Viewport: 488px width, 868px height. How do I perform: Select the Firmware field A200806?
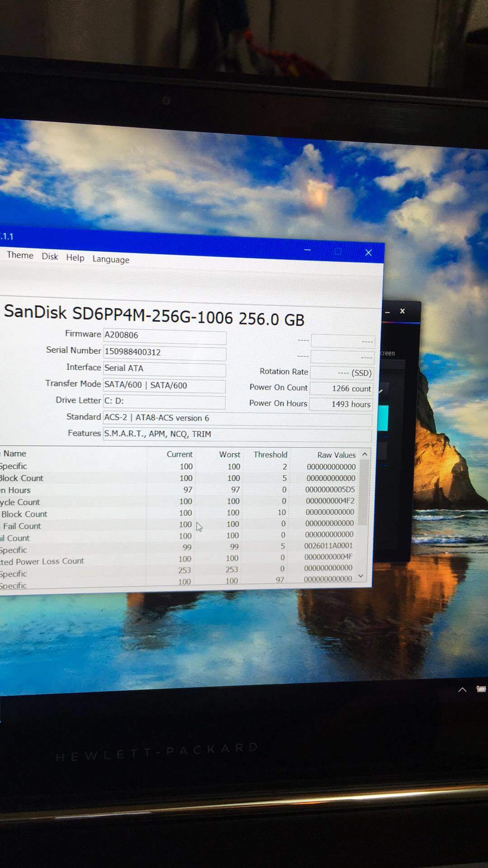(x=164, y=335)
